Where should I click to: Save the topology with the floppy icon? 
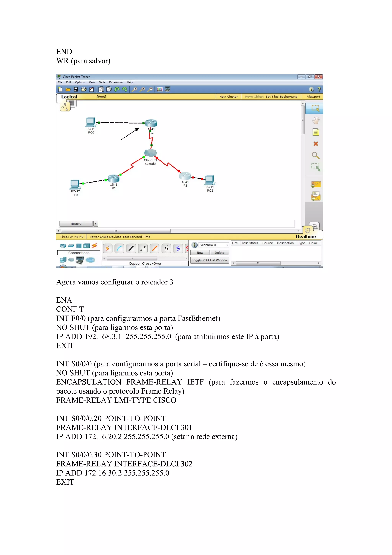coord(76,89)
